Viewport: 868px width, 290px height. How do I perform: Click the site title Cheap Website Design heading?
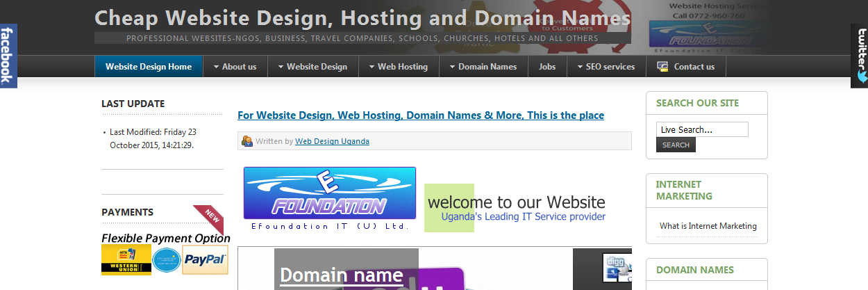tap(362, 19)
